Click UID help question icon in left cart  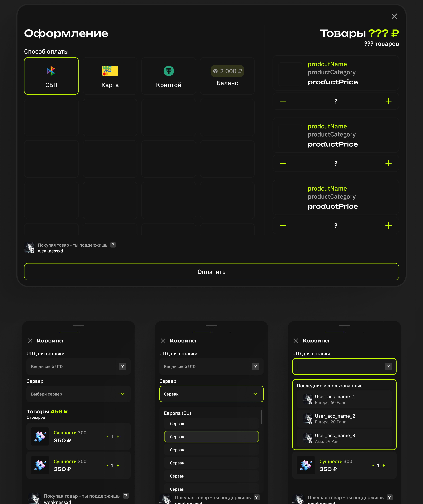click(x=122, y=366)
